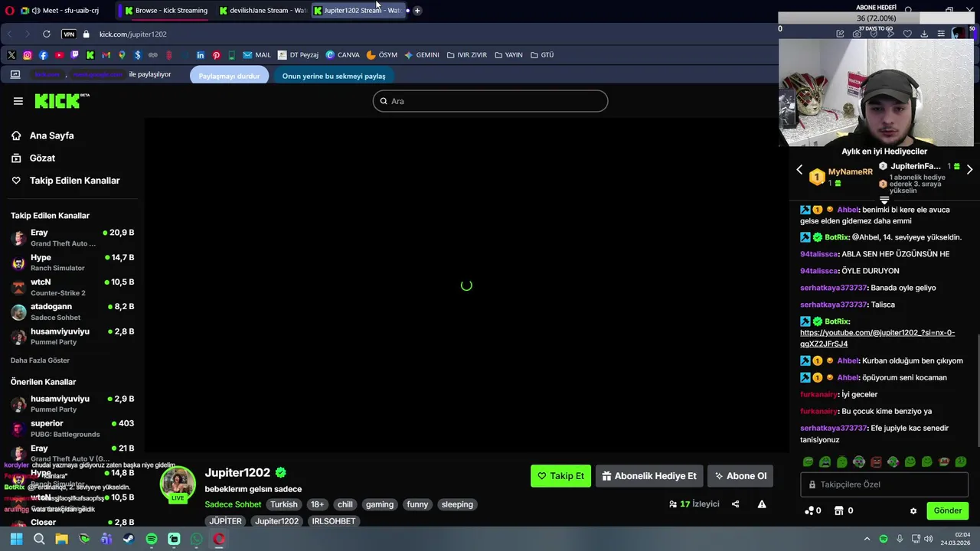
Task: Click Gönder send button
Action: point(948,511)
